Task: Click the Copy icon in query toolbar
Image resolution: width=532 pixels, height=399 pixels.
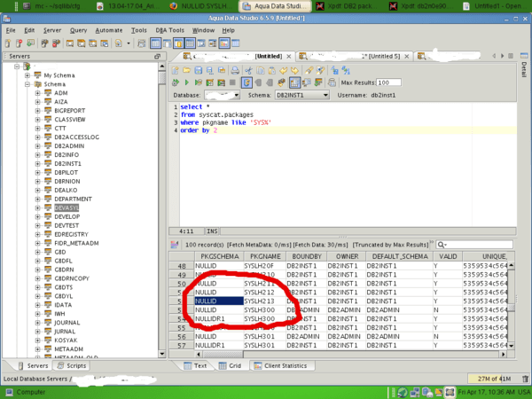Action: click(x=261, y=70)
